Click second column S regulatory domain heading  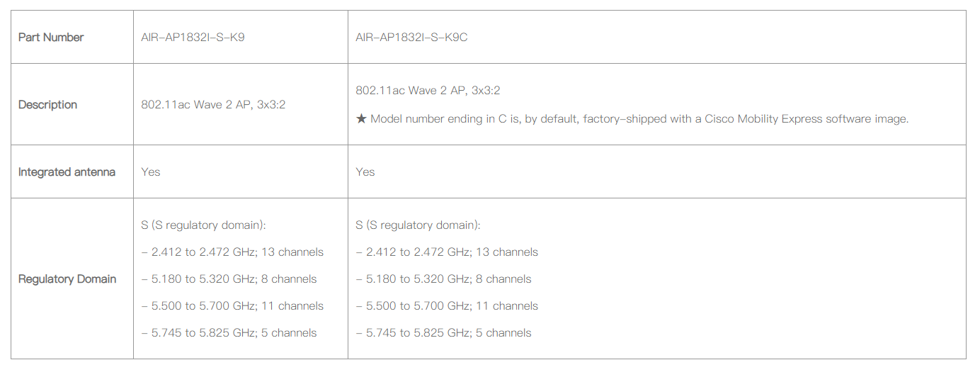418,225
